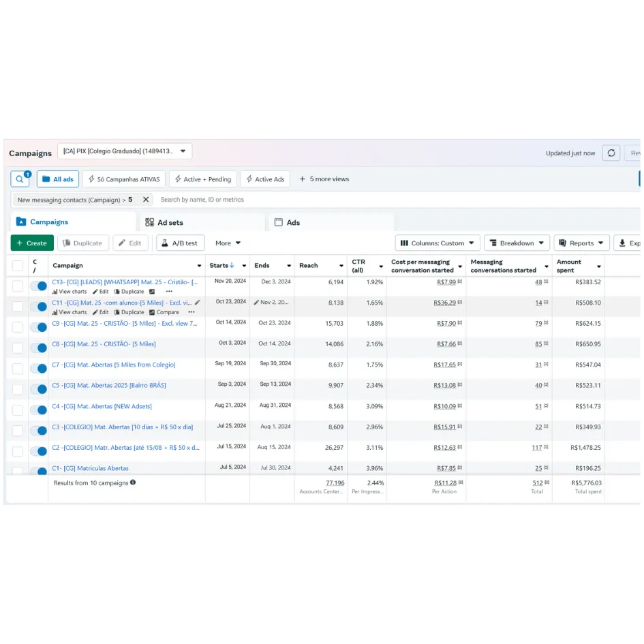Open the Columns: Custom dropdown
The width and height of the screenshot is (644, 644).
[x=438, y=243]
